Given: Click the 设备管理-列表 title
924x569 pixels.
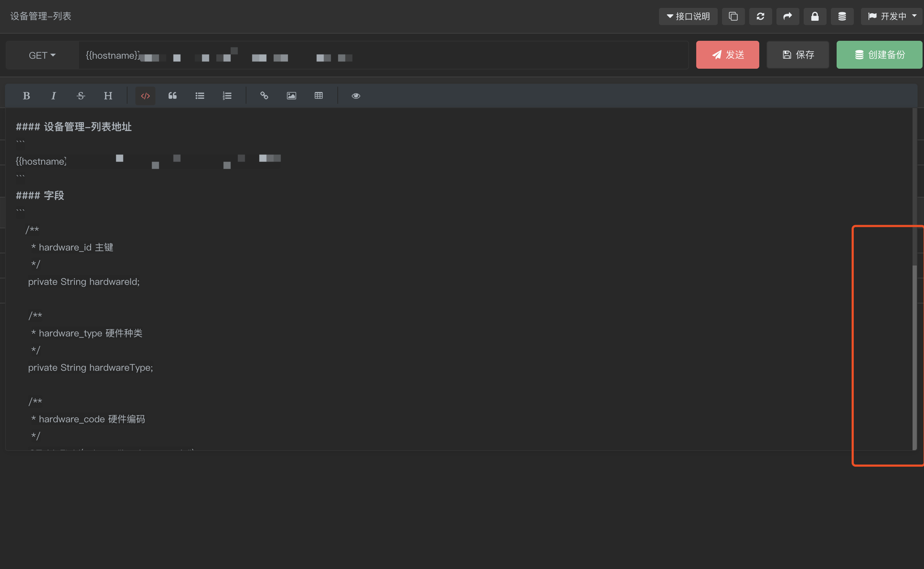Looking at the screenshot, I should 41,16.
